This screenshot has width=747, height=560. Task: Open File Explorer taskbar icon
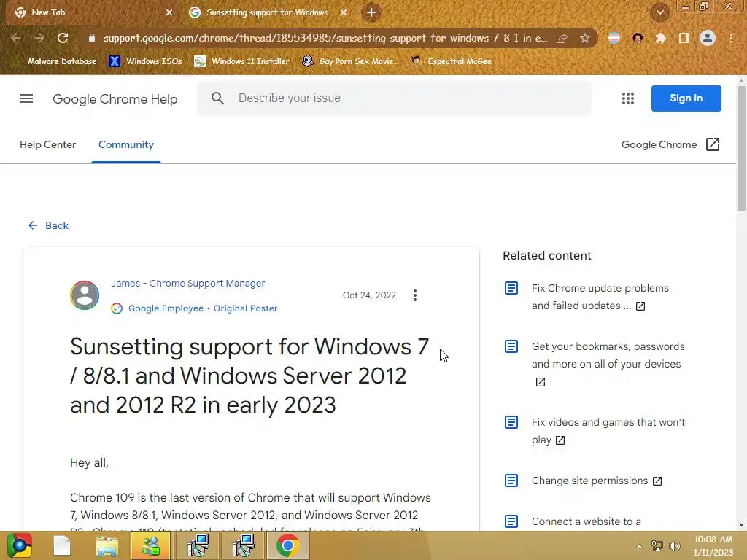click(x=107, y=545)
